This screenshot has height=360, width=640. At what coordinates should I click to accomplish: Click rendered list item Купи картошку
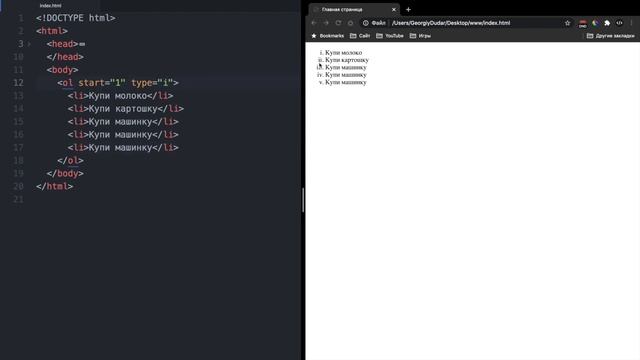click(347, 60)
